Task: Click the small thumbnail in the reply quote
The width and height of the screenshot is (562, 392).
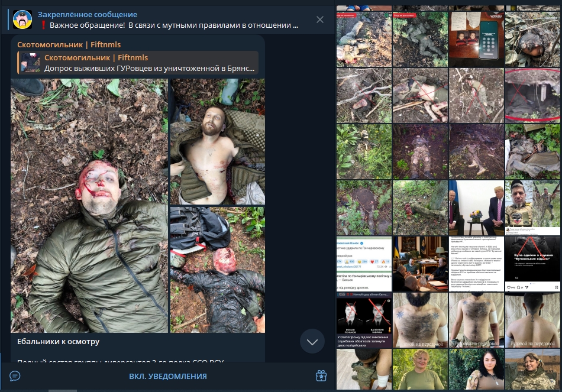Action: coord(30,63)
